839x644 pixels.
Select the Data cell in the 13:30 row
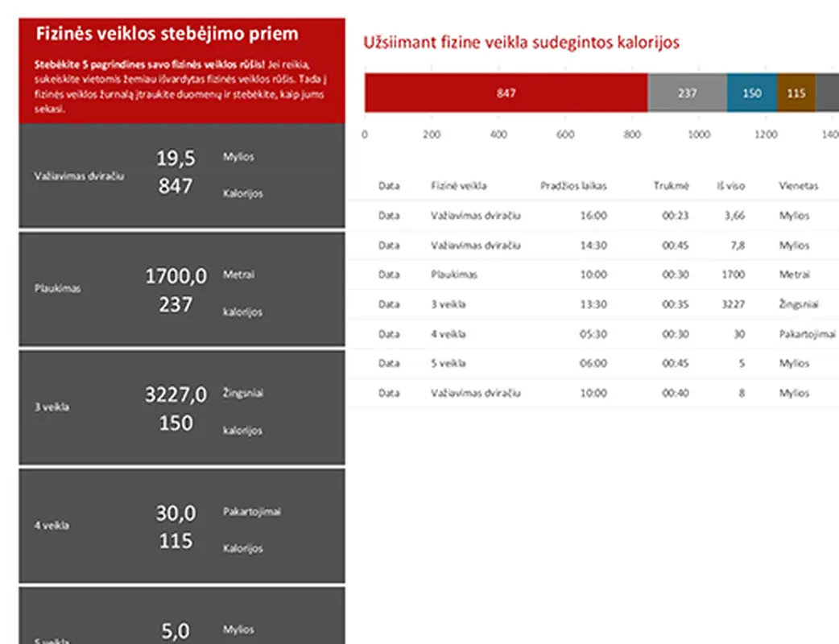pyautogui.click(x=389, y=304)
